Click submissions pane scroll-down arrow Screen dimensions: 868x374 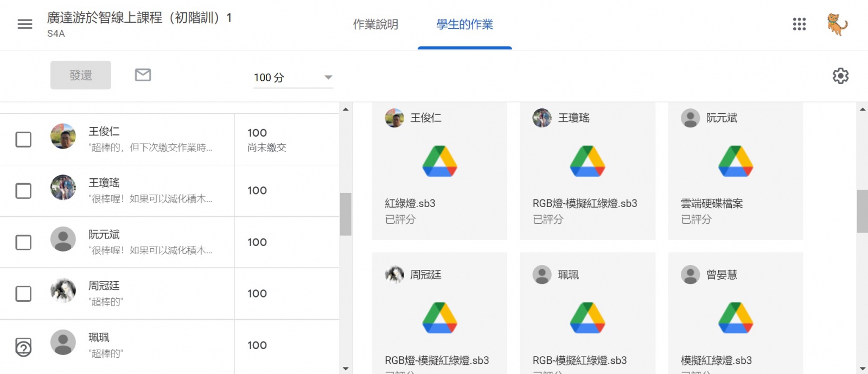click(x=863, y=369)
